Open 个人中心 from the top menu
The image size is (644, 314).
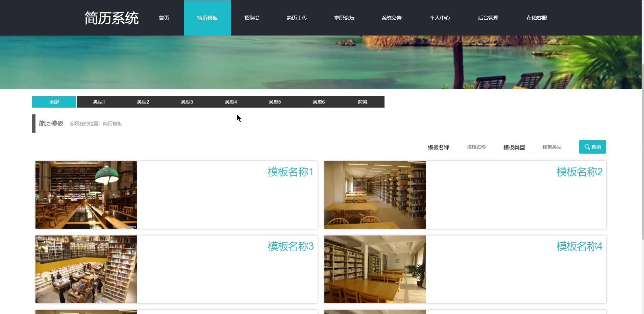click(x=440, y=18)
